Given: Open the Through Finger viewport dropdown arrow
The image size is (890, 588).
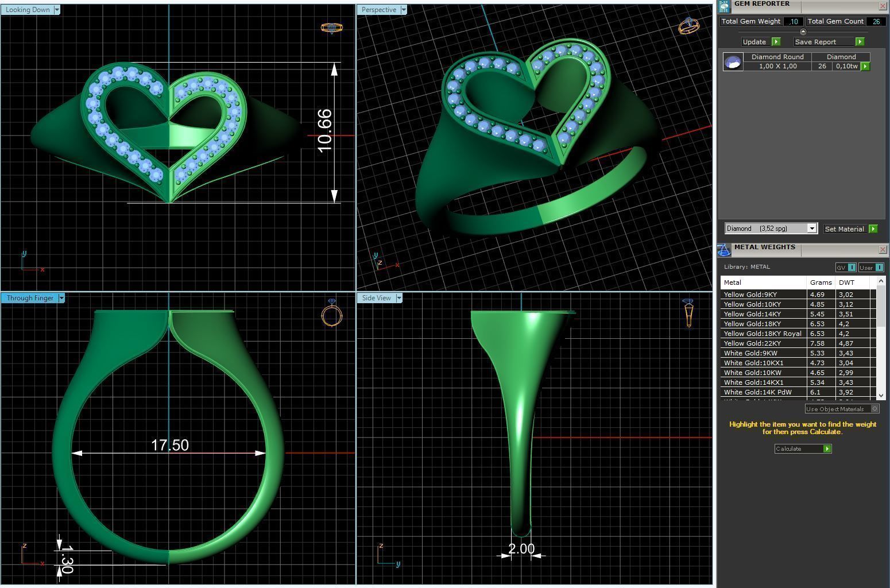Looking at the screenshot, I should pyautogui.click(x=61, y=298).
